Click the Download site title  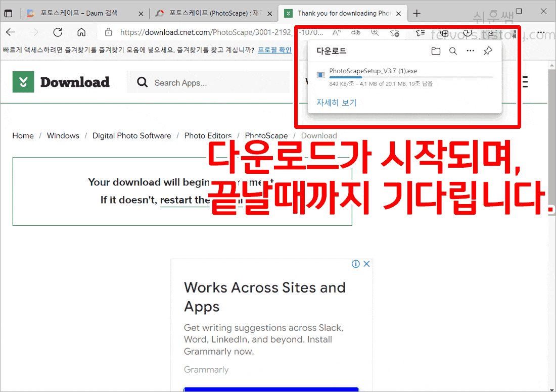(x=75, y=82)
